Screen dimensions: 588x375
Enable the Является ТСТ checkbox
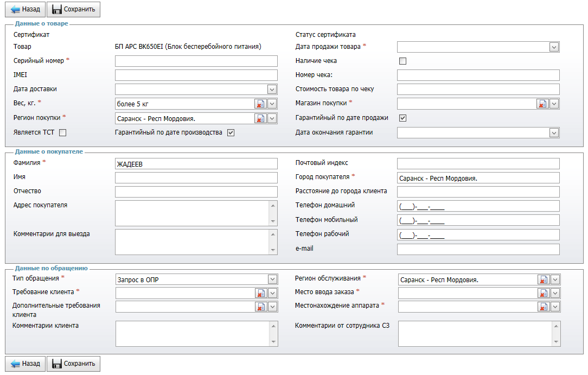(62, 132)
